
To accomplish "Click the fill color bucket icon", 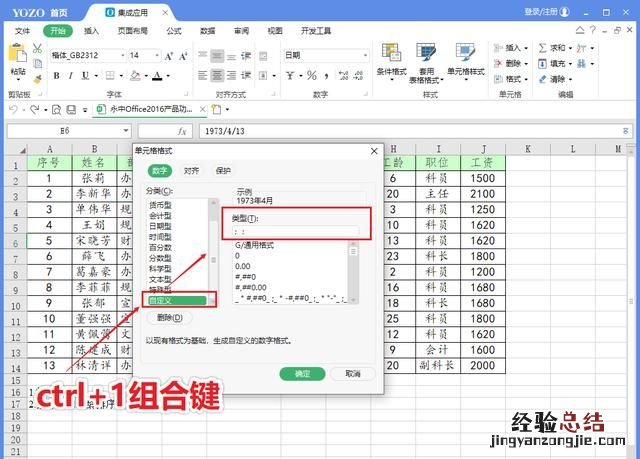I will tap(135, 76).
